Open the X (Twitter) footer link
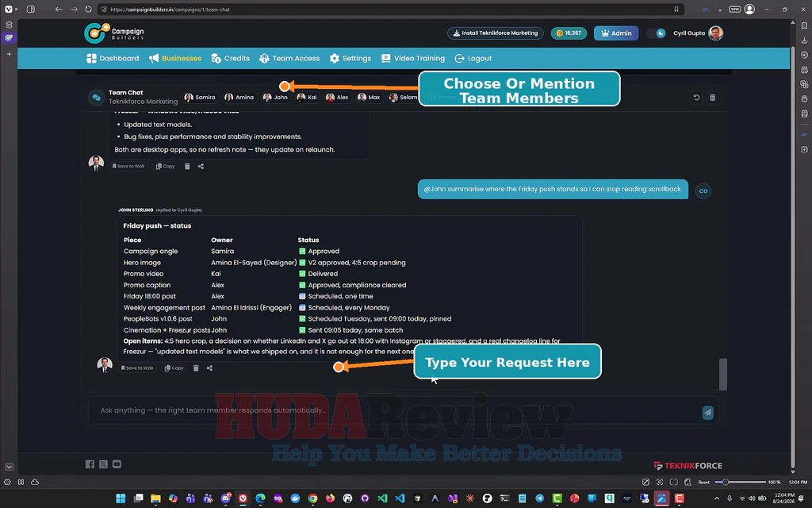 click(x=104, y=464)
